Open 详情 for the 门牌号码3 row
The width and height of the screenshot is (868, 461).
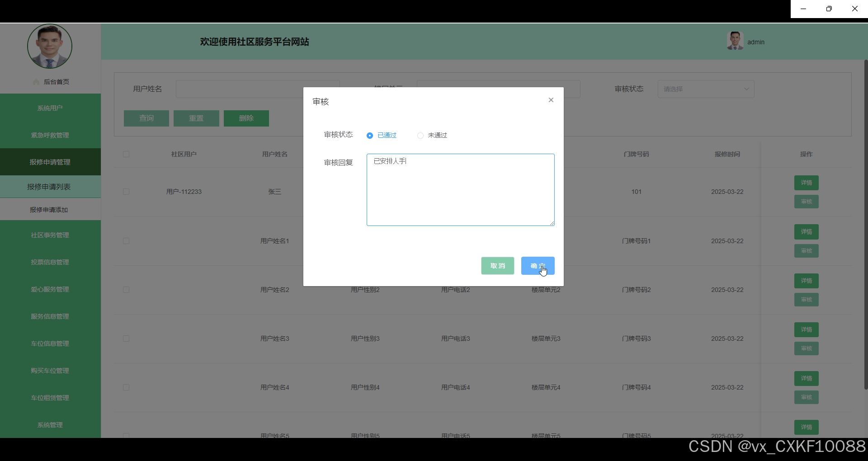click(x=807, y=329)
